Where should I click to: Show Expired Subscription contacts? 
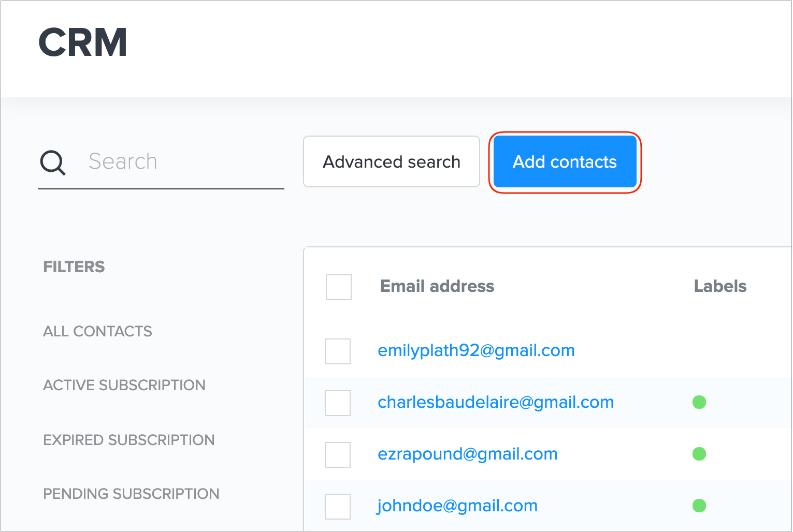(129, 440)
